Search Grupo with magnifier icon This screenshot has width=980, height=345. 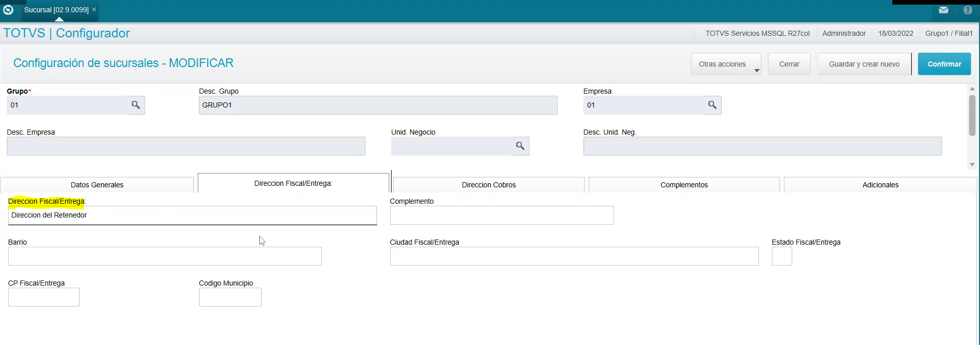pyautogui.click(x=136, y=105)
